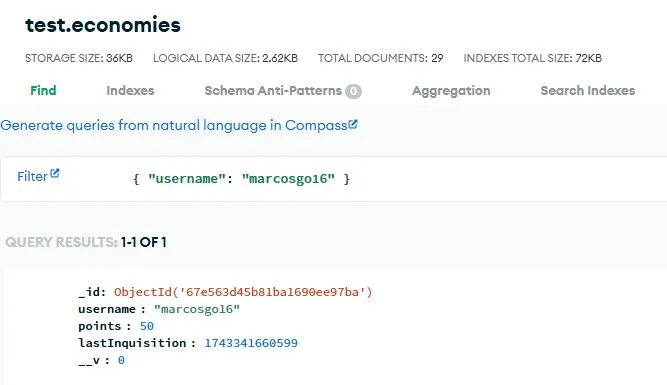
Task: Click the "username" key in the filter query
Action: (x=187, y=179)
